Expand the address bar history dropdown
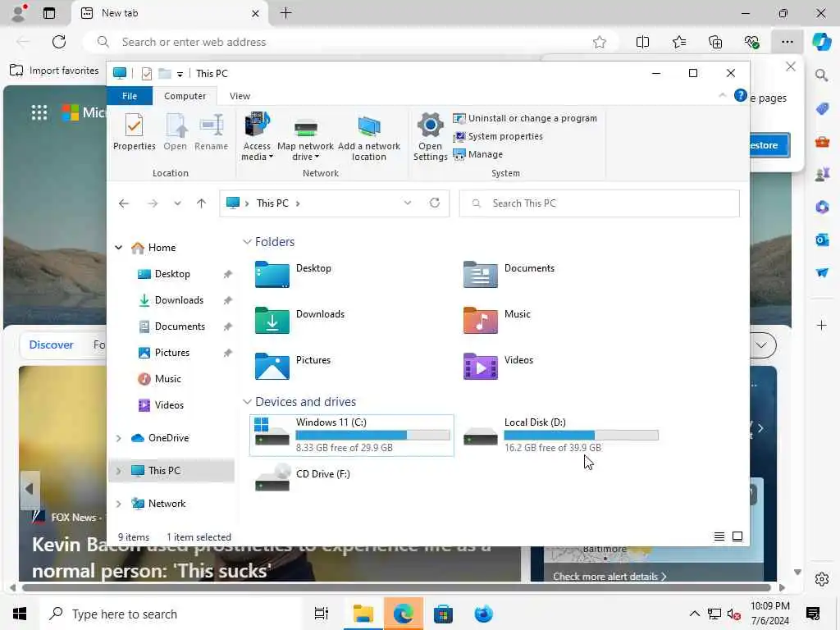This screenshot has height=630, width=840. (407, 203)
